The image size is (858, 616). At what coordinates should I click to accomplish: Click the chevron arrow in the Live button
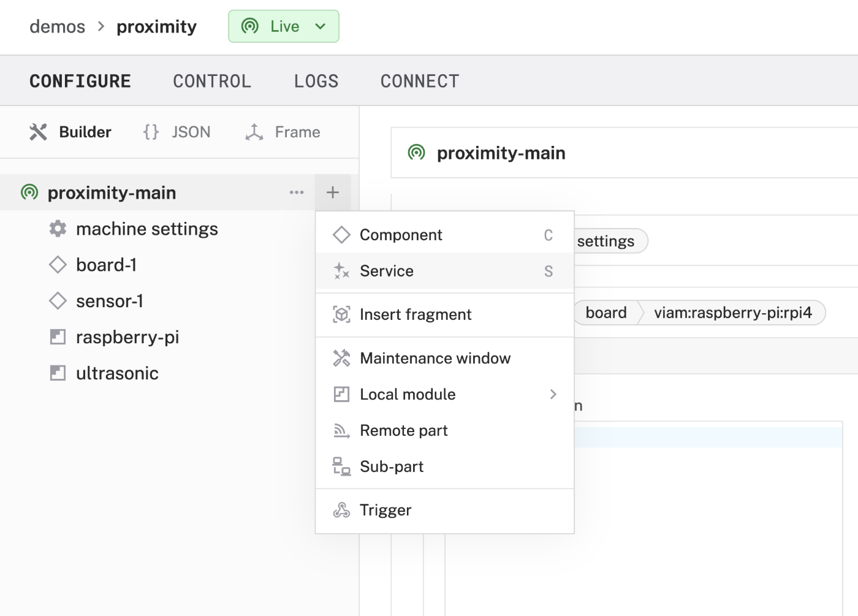(320, 26)
